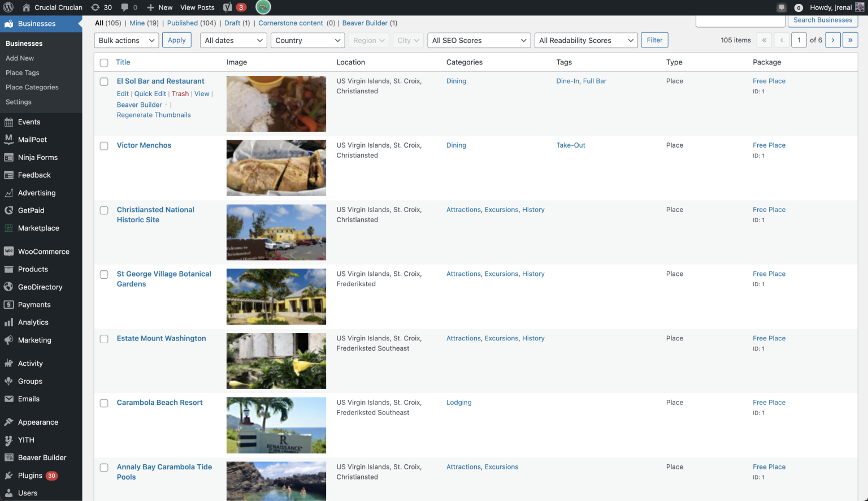
Task: Open the notifications chat icon near Howdy
Action: click(x=782, y=7)
